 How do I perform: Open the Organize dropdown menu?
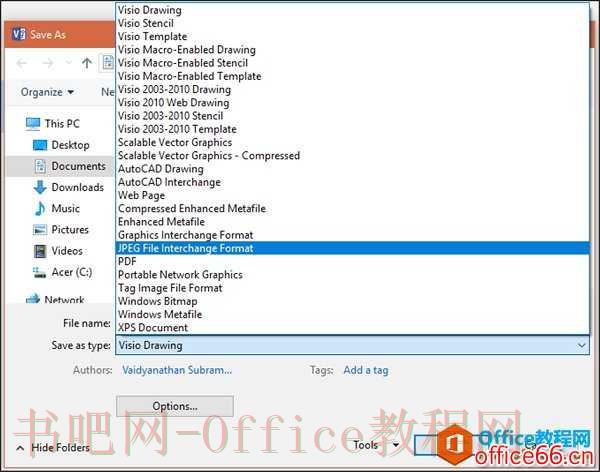pyautogui.click(x=47, y=92)
